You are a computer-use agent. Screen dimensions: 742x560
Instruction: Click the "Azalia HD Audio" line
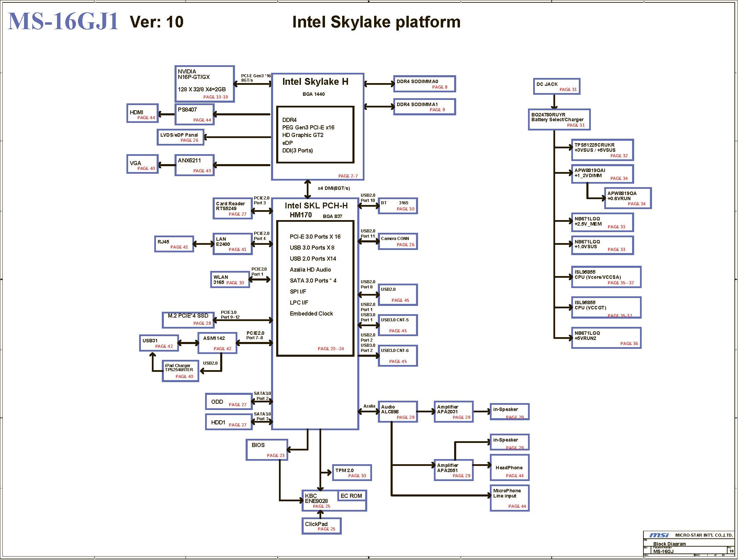coord(310,270)
